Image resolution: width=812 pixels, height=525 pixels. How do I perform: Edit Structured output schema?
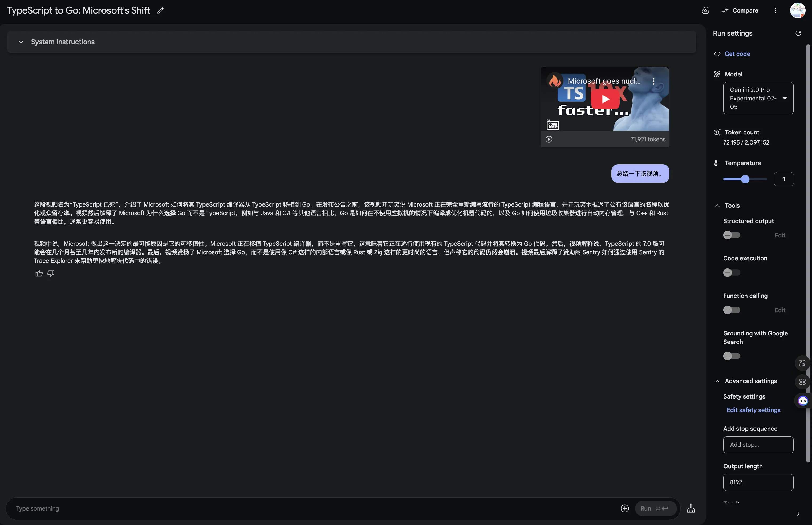[x=779, y=235]
